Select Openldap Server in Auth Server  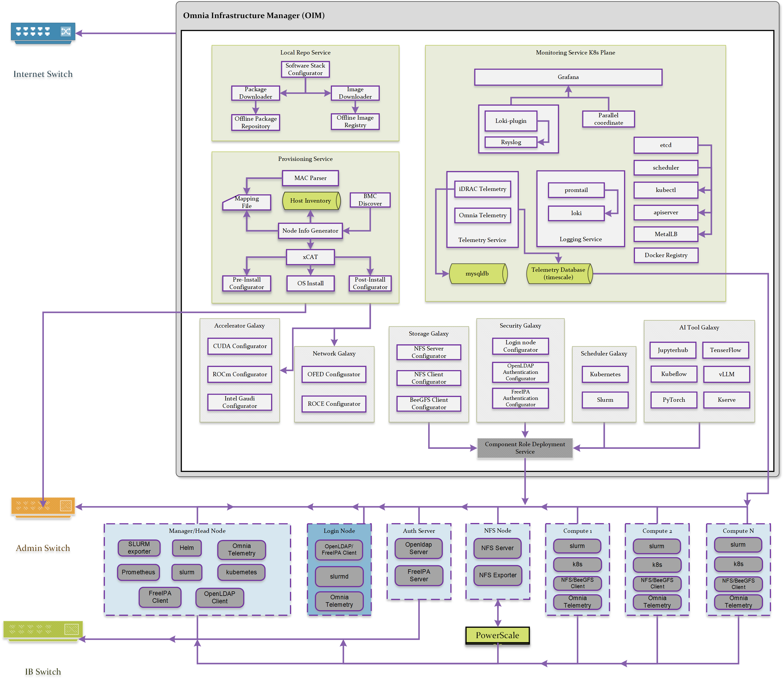[418, 549]
